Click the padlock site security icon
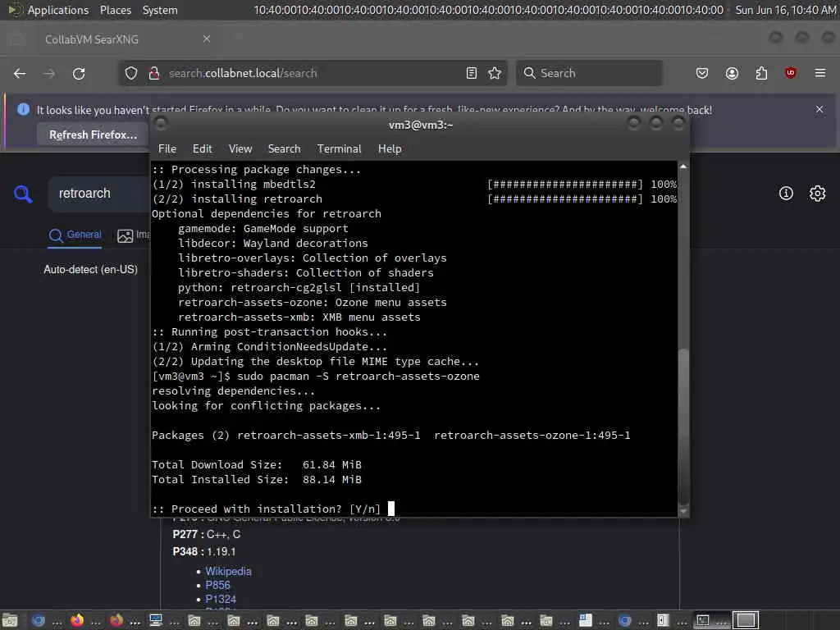840x630 pixels. (153, 73)
